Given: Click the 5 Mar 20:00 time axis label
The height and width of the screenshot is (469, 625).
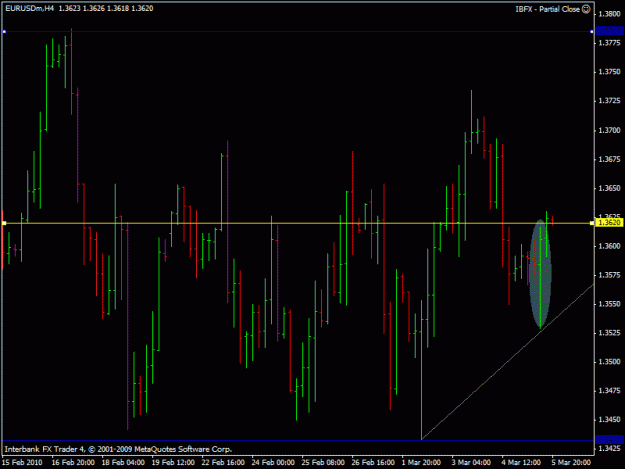Looking at the screenshot, I should [x=571, y=462].
